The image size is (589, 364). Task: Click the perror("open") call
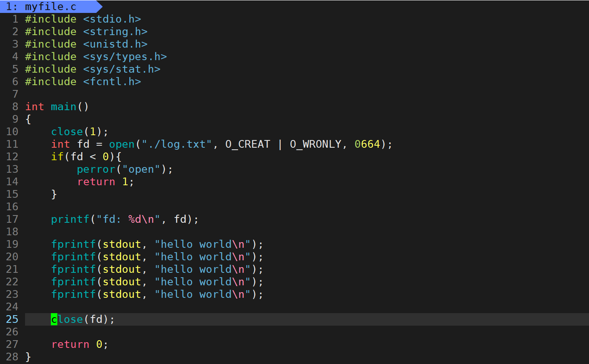point(125,169)
